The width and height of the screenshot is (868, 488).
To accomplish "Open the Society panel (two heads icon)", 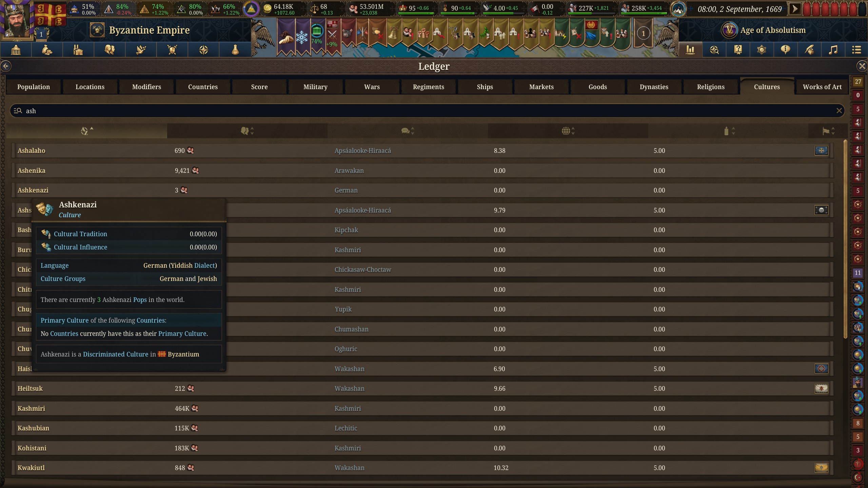I will tap(110, 50).
